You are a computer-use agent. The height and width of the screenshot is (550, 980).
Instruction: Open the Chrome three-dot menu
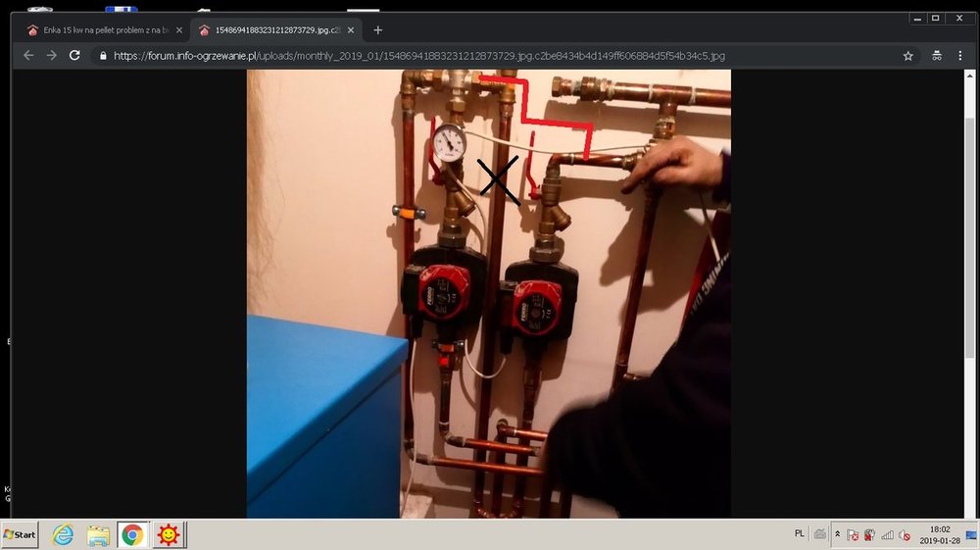point(959,56)
